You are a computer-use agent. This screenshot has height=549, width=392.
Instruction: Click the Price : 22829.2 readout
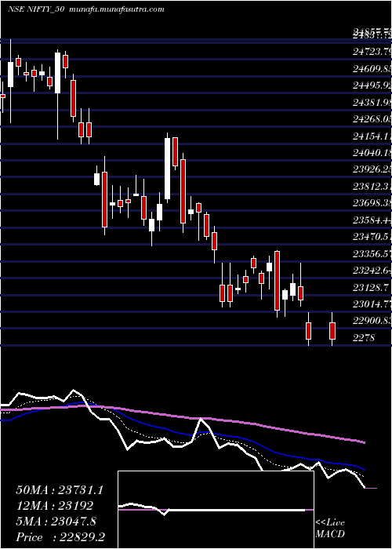tap(60, 537)
